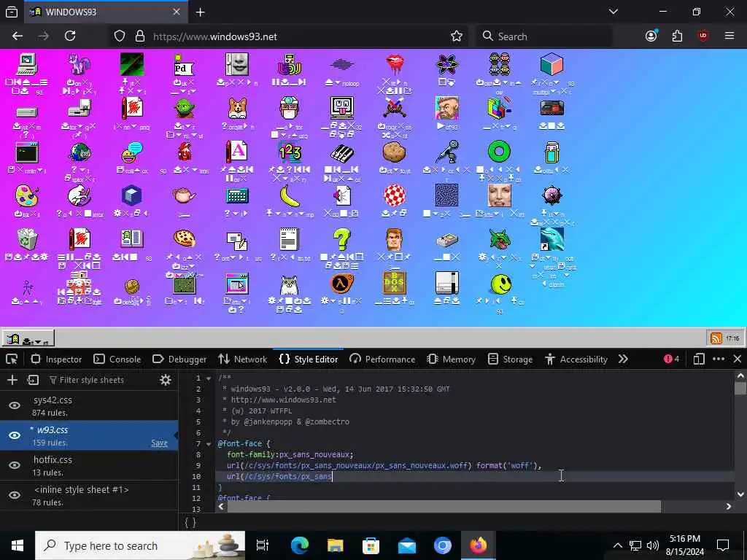Toggle visibility of w93.css stylesheet
The image size is (747, 560).
pos(15,435)
